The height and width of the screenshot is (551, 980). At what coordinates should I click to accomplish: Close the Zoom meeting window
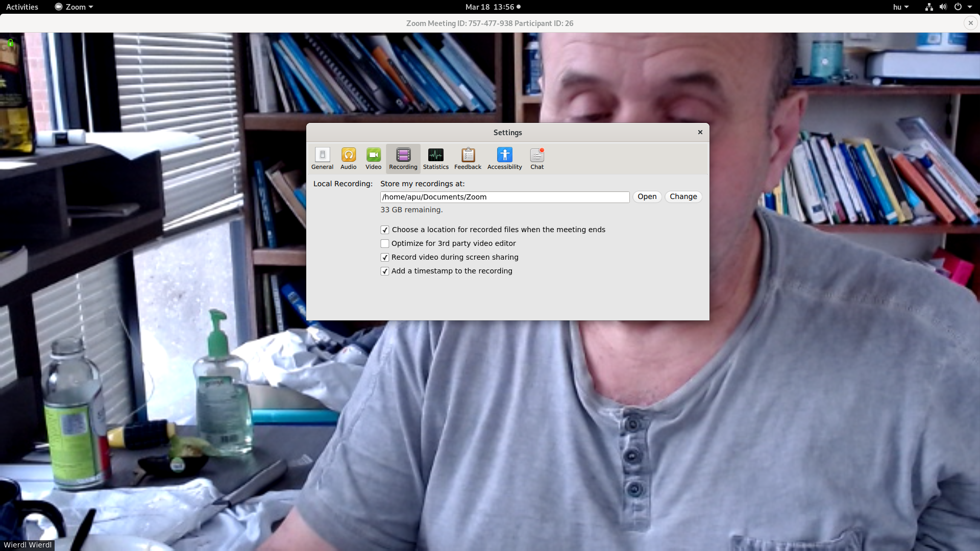[x=970, y=23]
